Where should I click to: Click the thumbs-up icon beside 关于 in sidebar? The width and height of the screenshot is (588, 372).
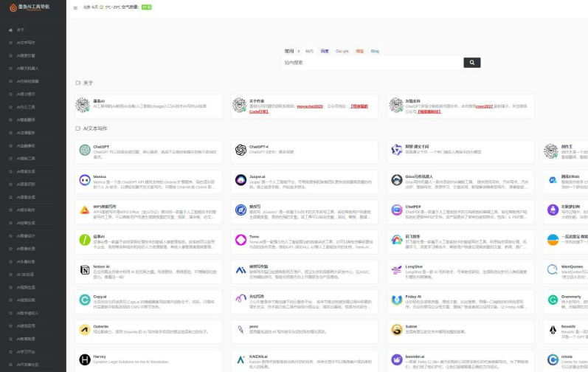tap(10, 30)
